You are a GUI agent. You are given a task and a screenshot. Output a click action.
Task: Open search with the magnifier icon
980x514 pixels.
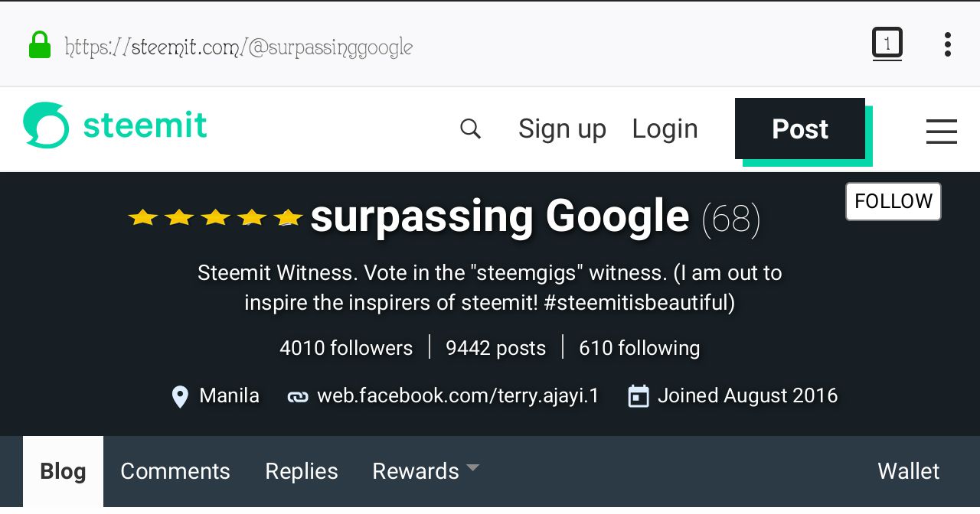[x=470, y=128]
